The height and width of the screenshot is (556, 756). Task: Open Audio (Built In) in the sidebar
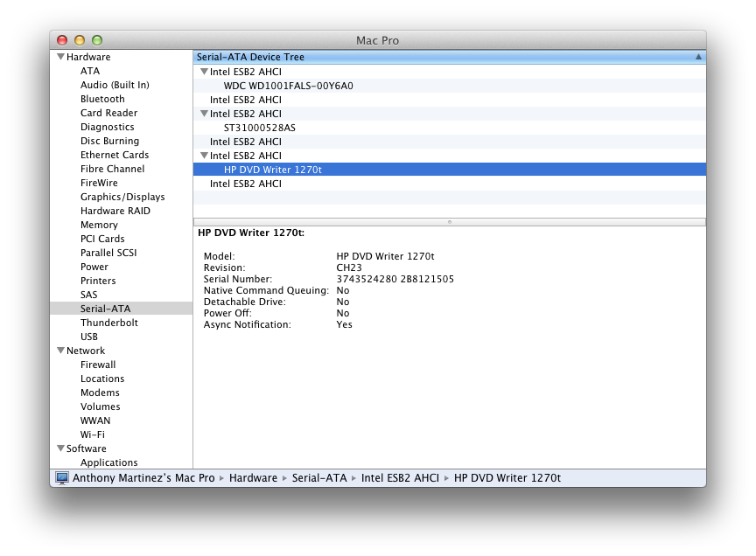(x=115, y=85)
